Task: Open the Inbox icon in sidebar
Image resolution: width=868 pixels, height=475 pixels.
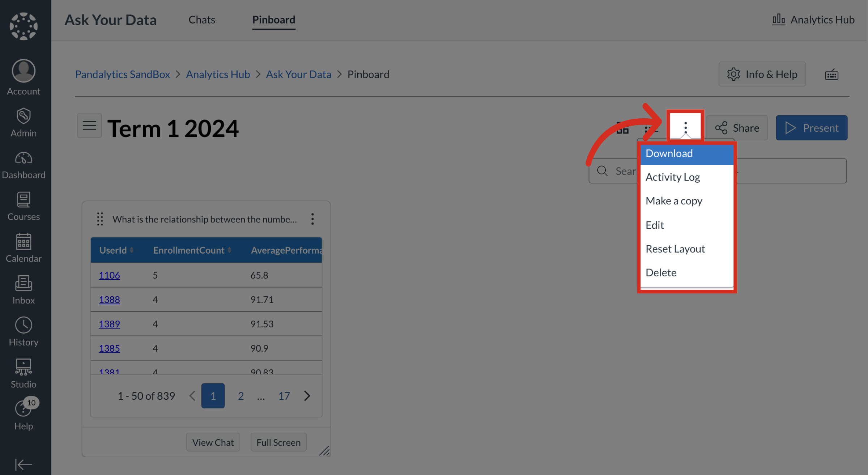Action: point(24,283)
